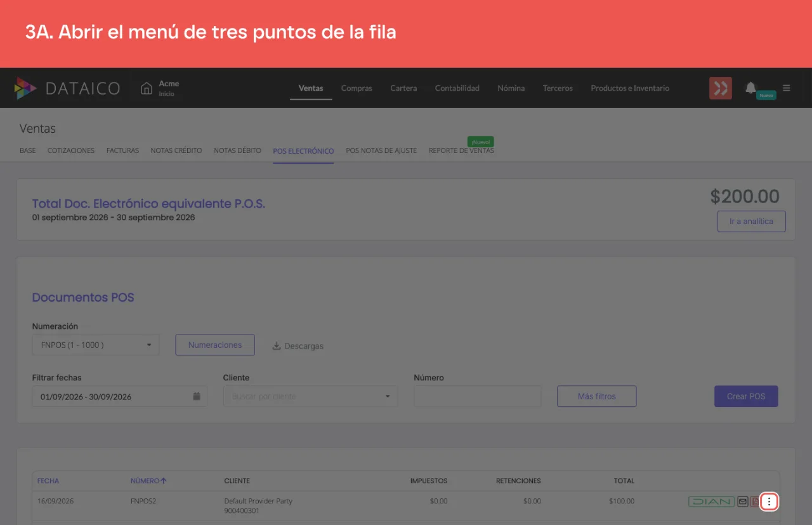
Task: Open the Contabilidad menu
Action: point(457,88)
